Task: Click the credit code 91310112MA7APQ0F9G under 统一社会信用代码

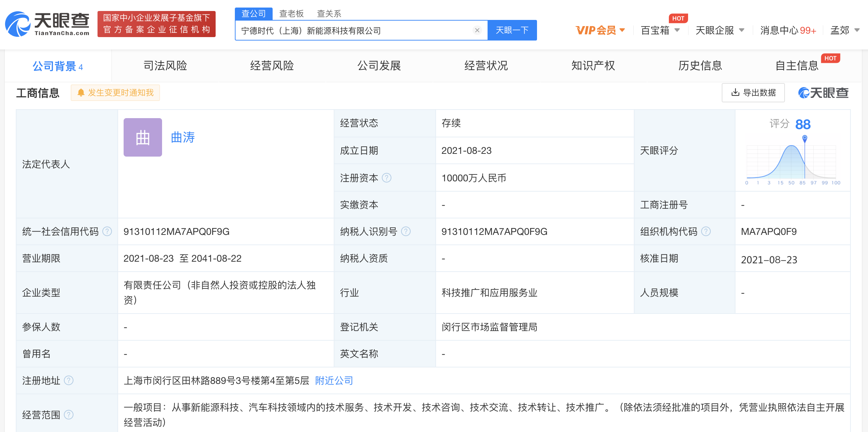Action: click(x=176, y=231)
